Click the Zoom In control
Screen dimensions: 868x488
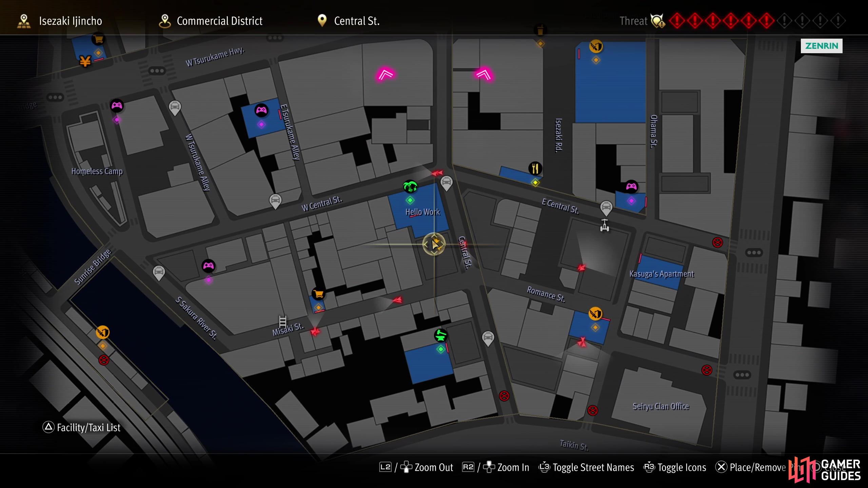tap(496, 467)
